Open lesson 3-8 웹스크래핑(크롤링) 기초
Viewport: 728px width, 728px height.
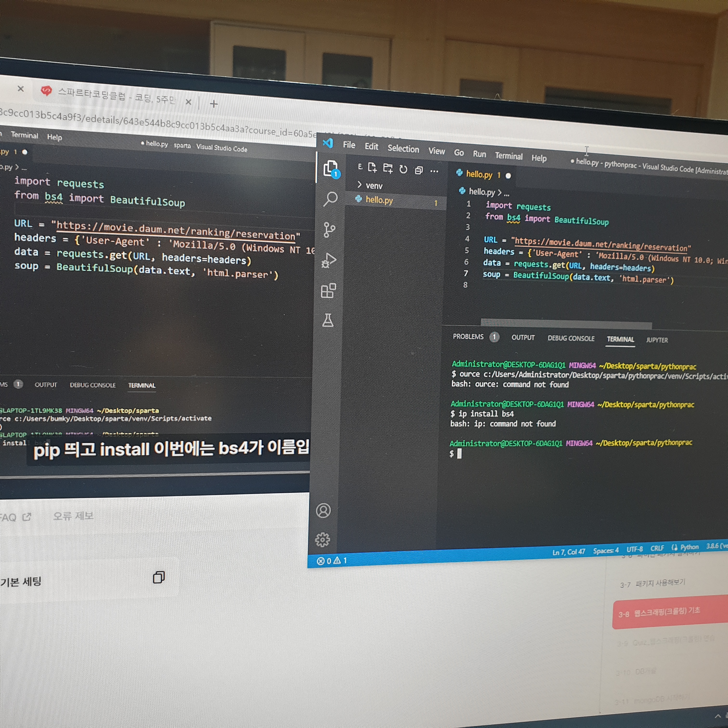[670, 612]
